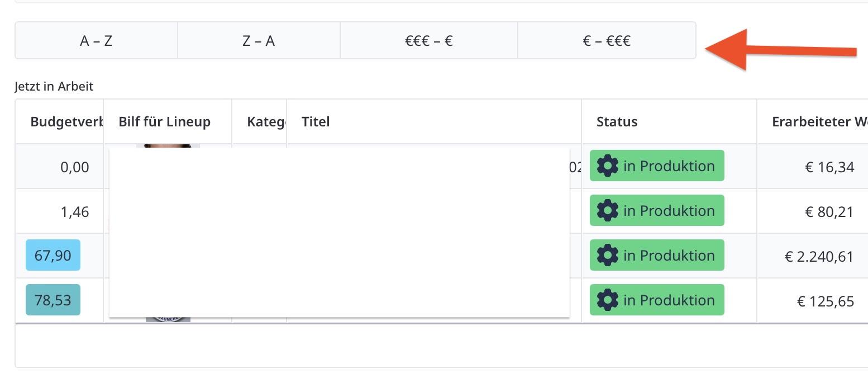Sort list alphabetically A – Z
This screenshot has height=387, width=868.
[96, 41]
